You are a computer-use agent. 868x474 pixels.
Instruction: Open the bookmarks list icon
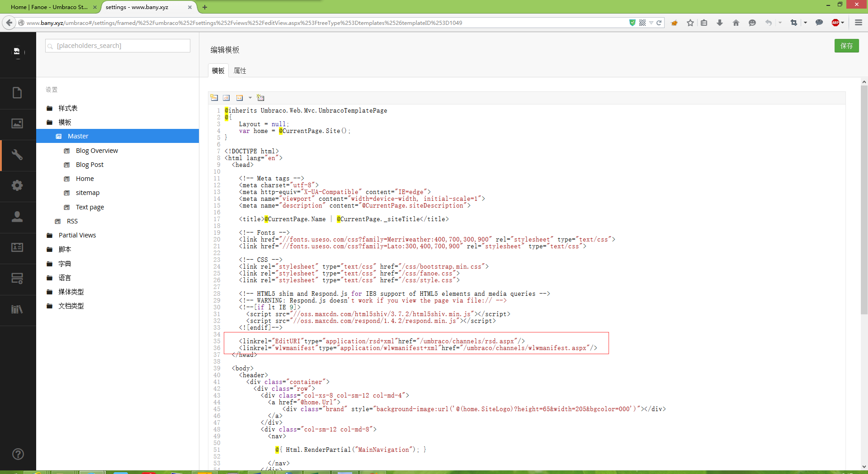pyautogui.click(x=704, y=23)
